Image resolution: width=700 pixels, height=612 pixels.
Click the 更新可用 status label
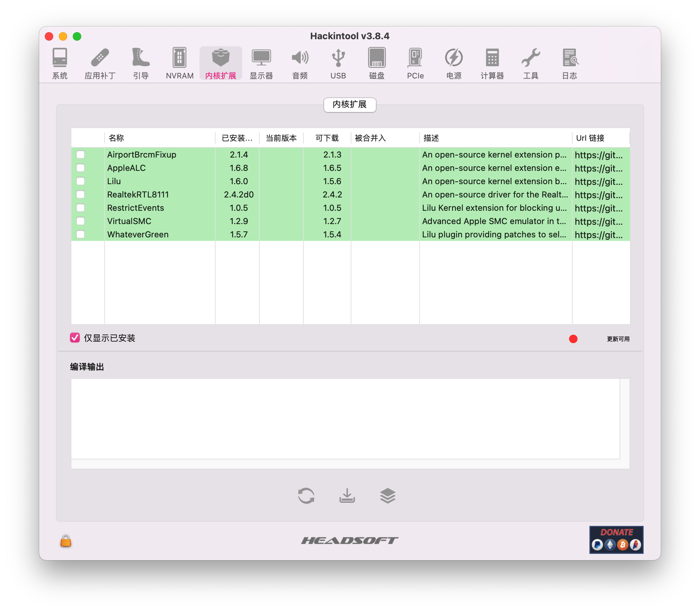pos(618,339)
